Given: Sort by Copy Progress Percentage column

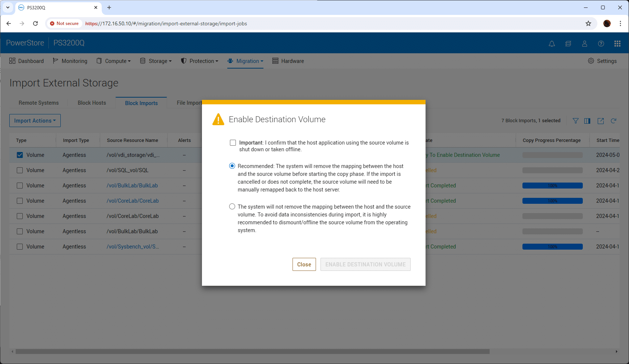Looking at the screenshot, I should (551, 140).
